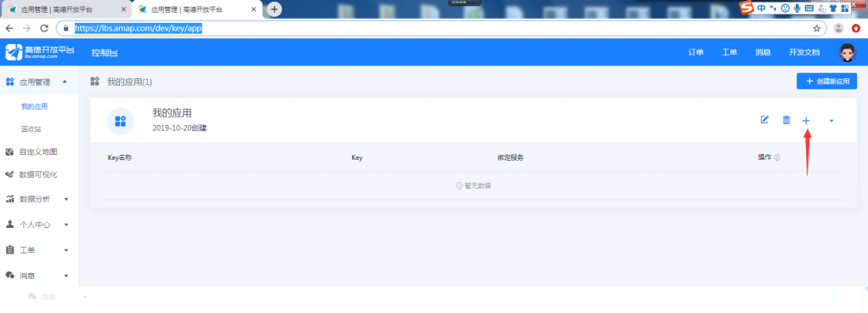Click the Sogou S logo on IME bar
Viewport: 868px width, 313px height.
(747, 8)
